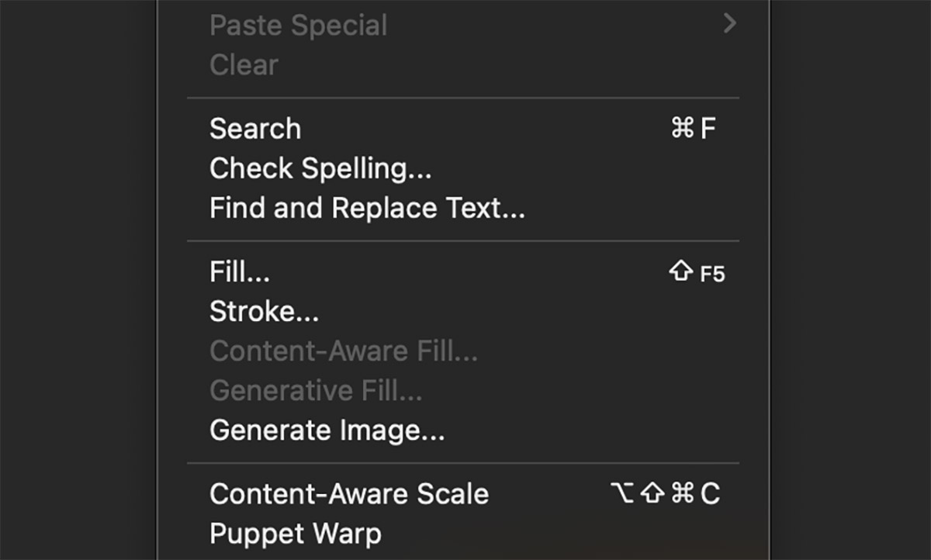Open Find and Replace Text dialog
Image resolution: width=931 pixels, height=560 pixels.
pyautogui.click(x=367, y=208)
